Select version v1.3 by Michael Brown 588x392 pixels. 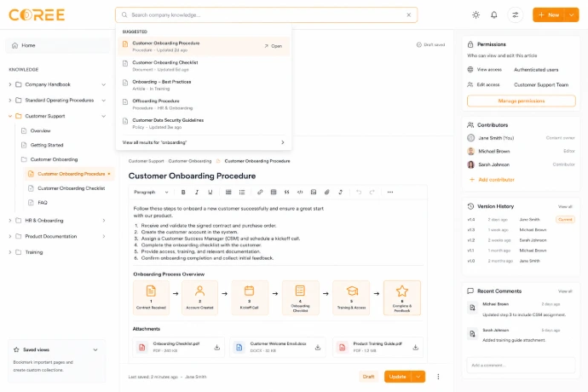(x=521, y=230)
